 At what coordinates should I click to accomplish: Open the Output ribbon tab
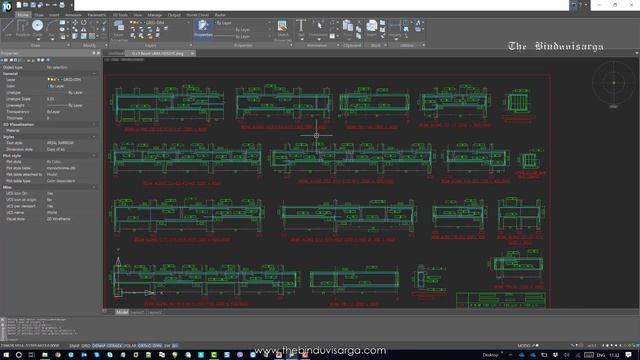tap(174, 15)
